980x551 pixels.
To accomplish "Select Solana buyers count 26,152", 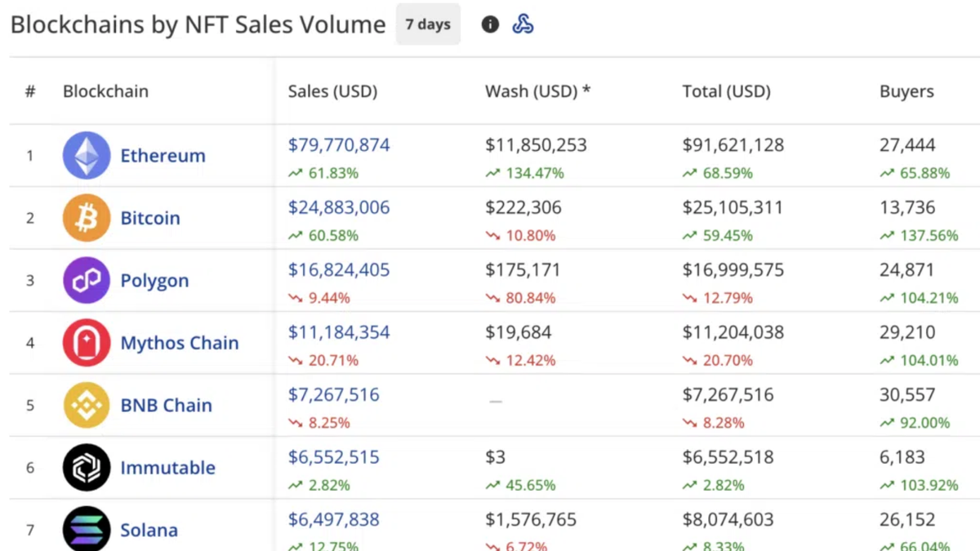I will pyautogui.click(x=907, y=520).
